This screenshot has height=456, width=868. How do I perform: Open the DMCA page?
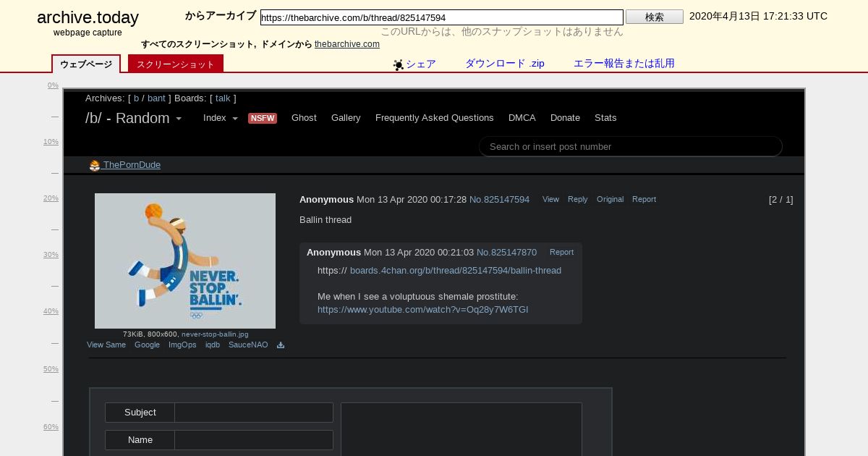(522, 118)
